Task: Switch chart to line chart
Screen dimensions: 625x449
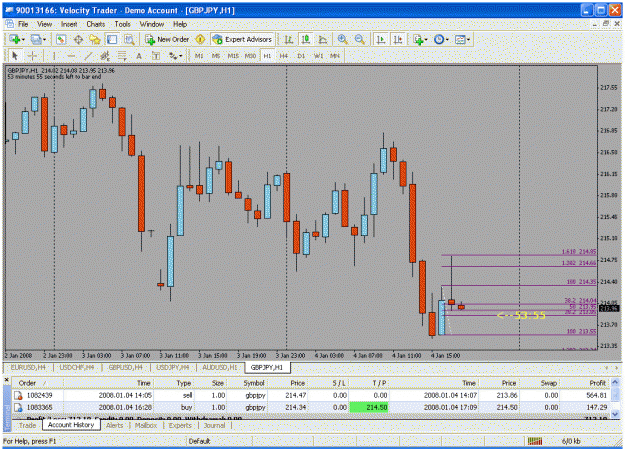Action: pyautogui.click(x=323, y=39)
